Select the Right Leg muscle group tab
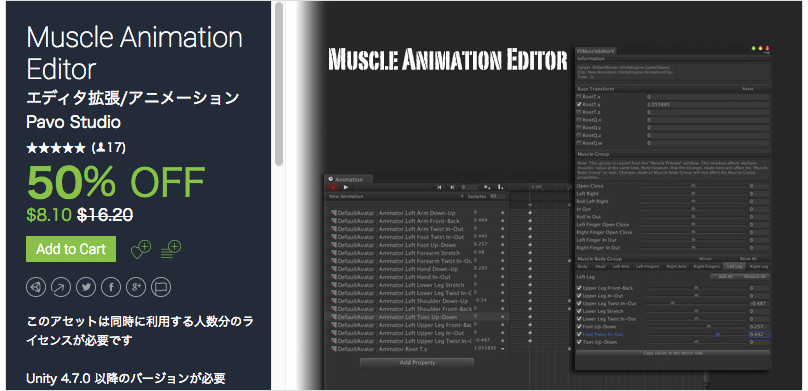Viewport: 808px width, 391px height. (759, 266)
